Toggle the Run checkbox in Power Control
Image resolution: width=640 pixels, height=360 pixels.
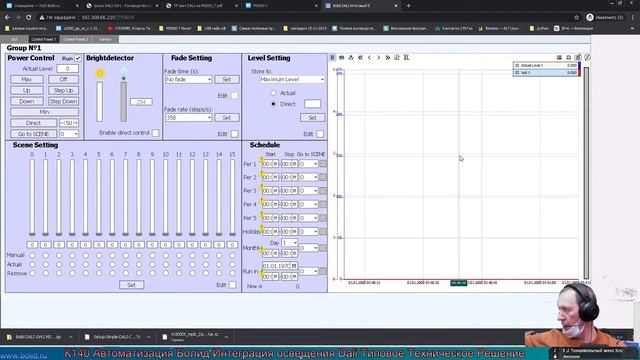(x=78, y=58)
